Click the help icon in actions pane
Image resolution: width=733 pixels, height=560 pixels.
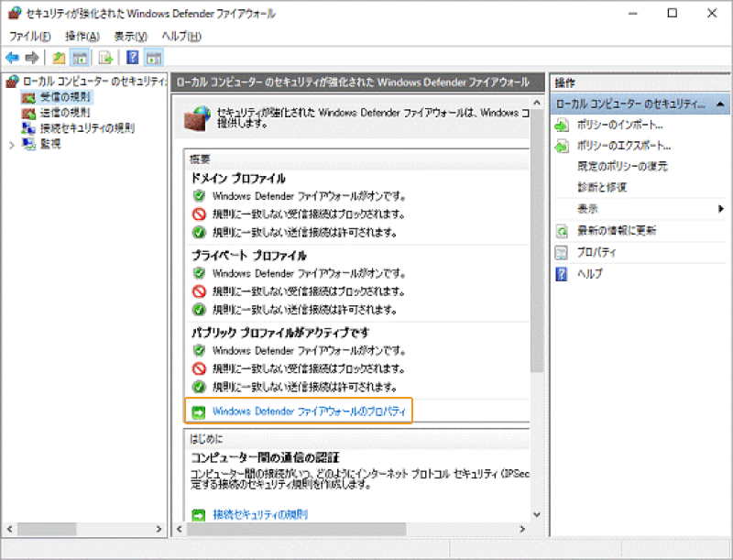pos(561,274)
